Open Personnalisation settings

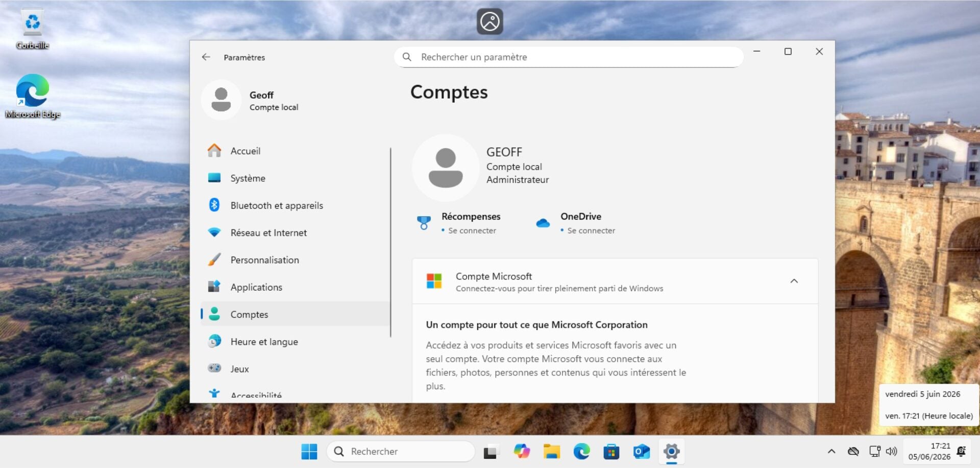[296, 260]
